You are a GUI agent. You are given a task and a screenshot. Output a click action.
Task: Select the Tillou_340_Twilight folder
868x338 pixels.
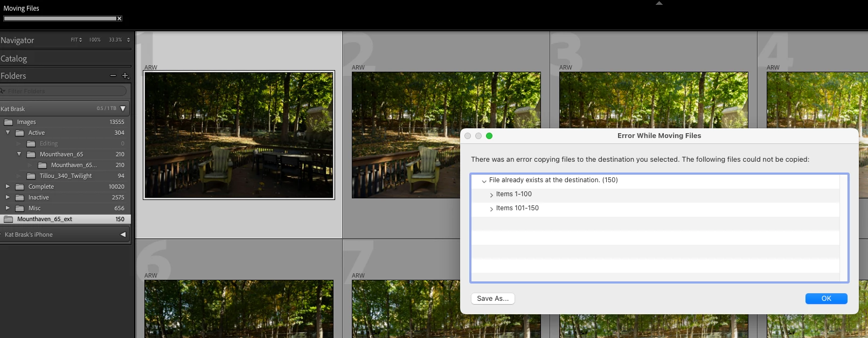(x=65, y=176)
